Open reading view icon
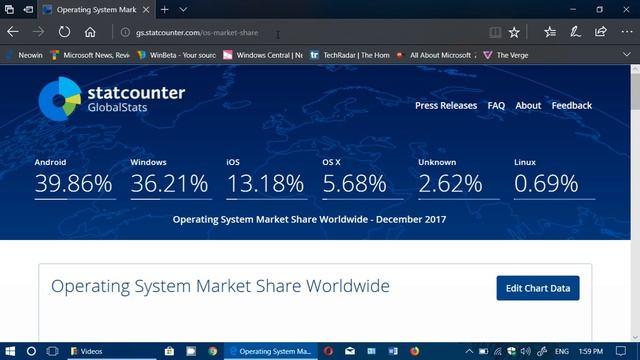 pos(495,32)
